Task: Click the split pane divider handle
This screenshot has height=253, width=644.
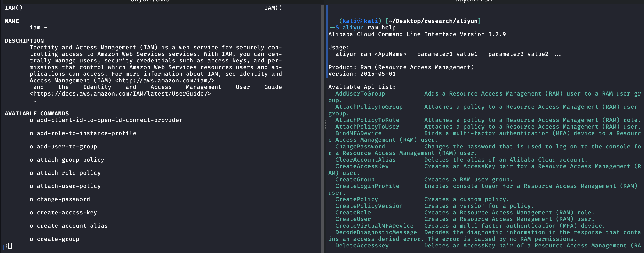Action: pos(326,125)
